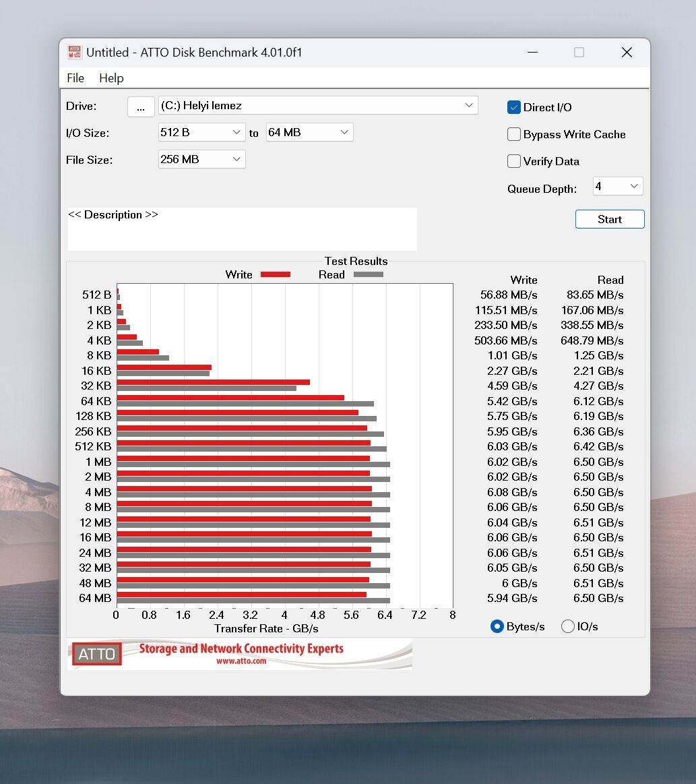Click the 512 B write value 56.88 MB/s

[509, 295]
